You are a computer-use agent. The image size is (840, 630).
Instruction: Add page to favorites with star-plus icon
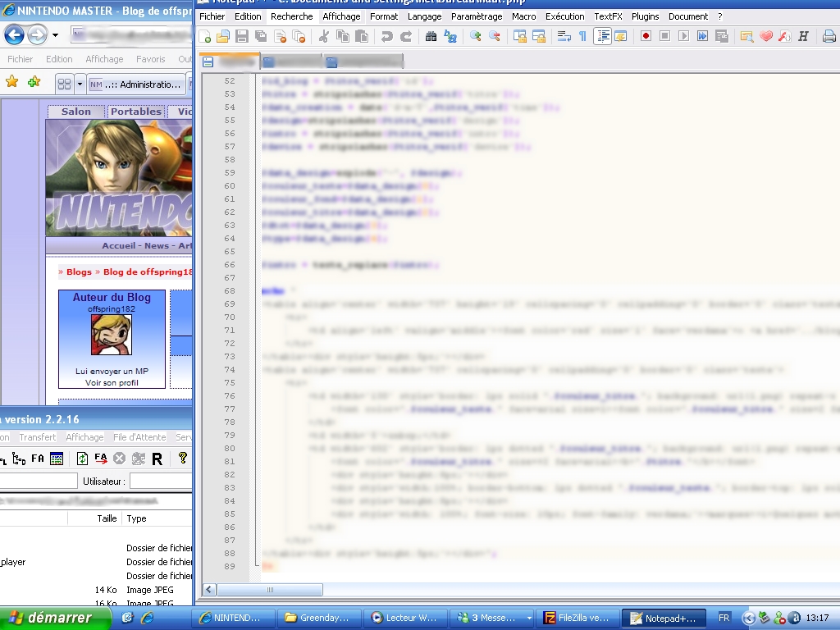[x=34, y=81]
